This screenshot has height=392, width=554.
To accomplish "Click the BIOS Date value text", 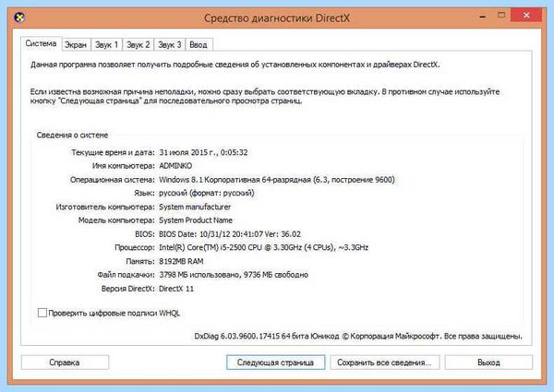I will click(230, 234).
